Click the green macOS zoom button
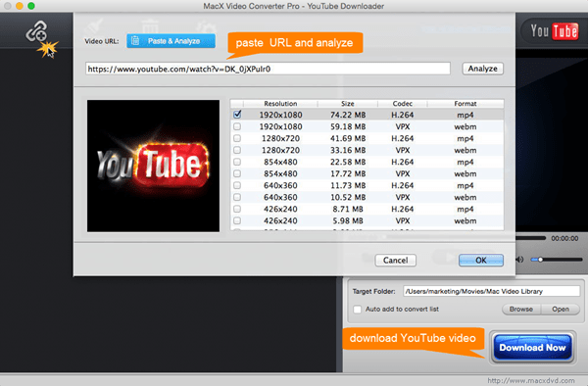Screen dimensions: 588x386 click(31, 6)
